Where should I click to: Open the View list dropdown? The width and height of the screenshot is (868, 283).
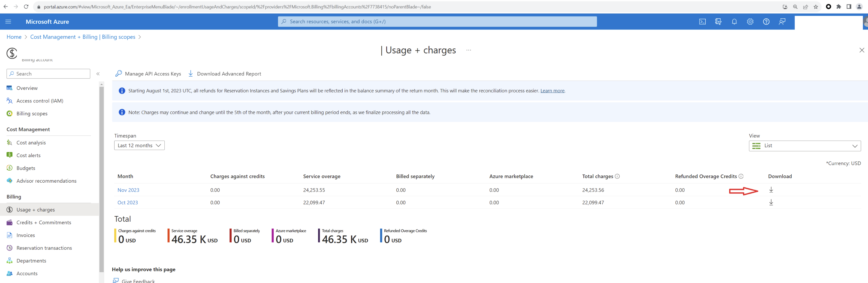(x=805, y=145)
